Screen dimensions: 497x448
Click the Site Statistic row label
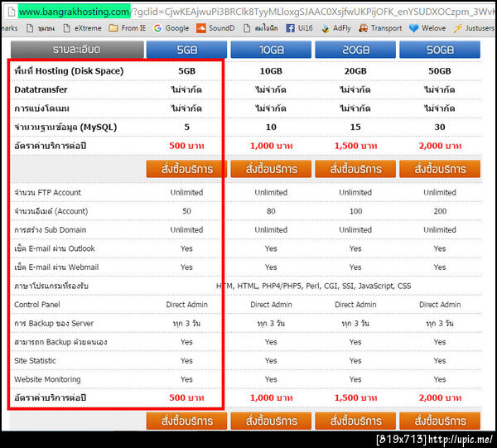point(35,360)
